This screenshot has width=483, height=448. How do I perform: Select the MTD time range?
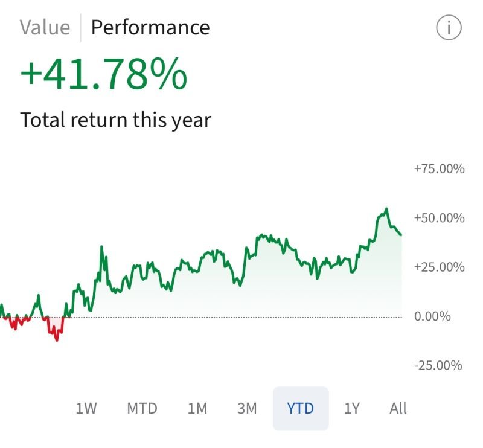click(x=142, y=408)
